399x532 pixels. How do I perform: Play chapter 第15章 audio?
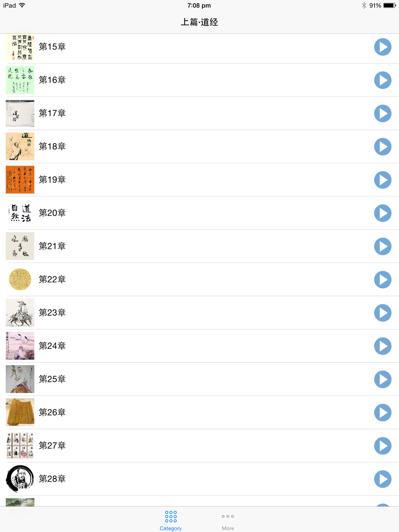tap(382, 47)
